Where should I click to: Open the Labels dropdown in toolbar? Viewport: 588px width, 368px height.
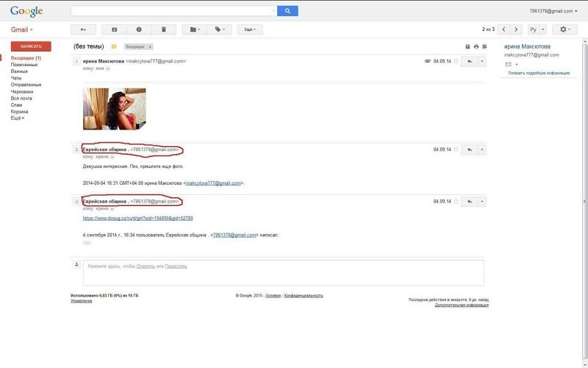[219, 29]
